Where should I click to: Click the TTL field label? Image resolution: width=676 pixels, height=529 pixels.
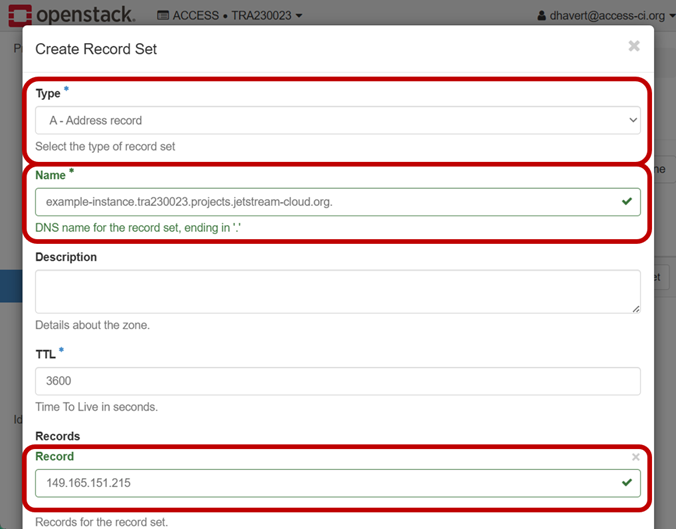45,353
